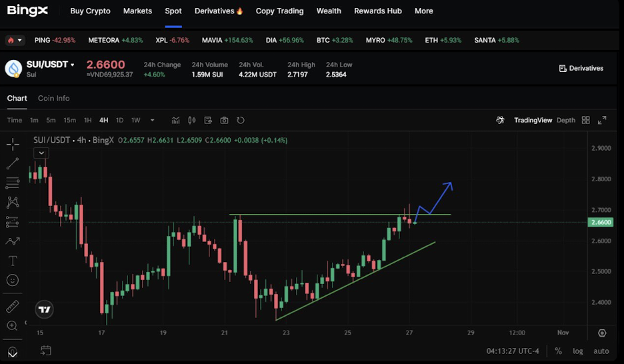
Task: Take a chart snapshot with camera icon
Action: tap(224, 121)
